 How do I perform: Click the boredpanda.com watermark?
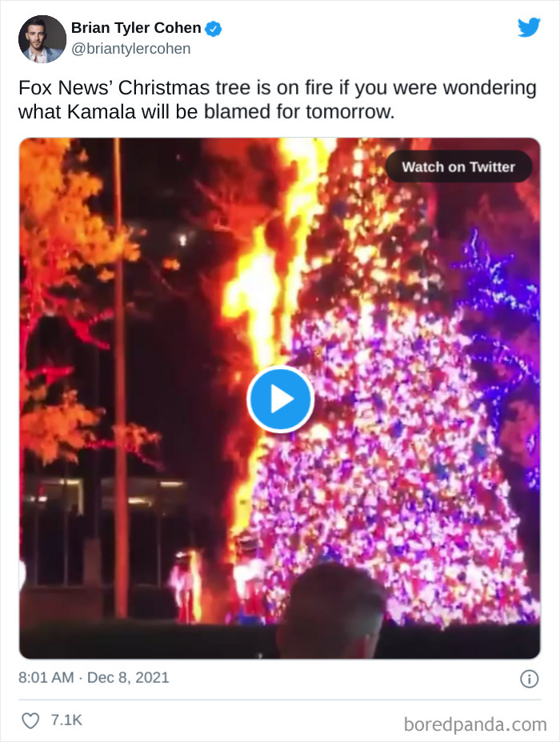[475, 724]
